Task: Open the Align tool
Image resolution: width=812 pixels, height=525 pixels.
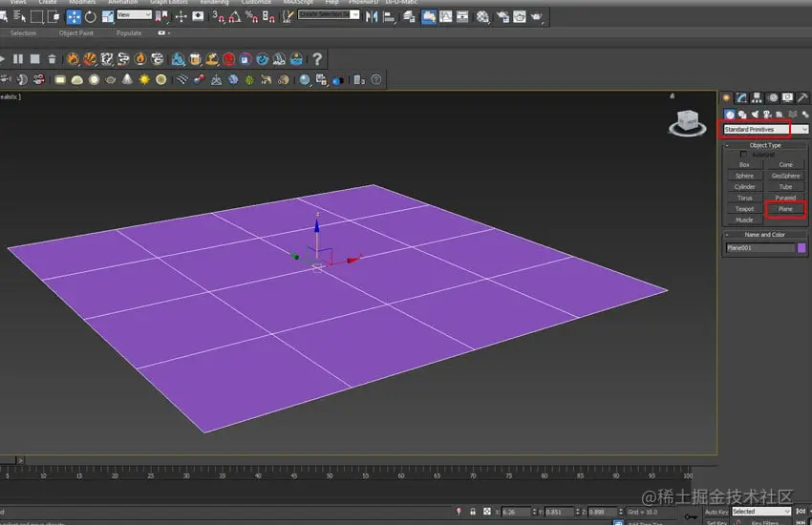Action: 389,17
